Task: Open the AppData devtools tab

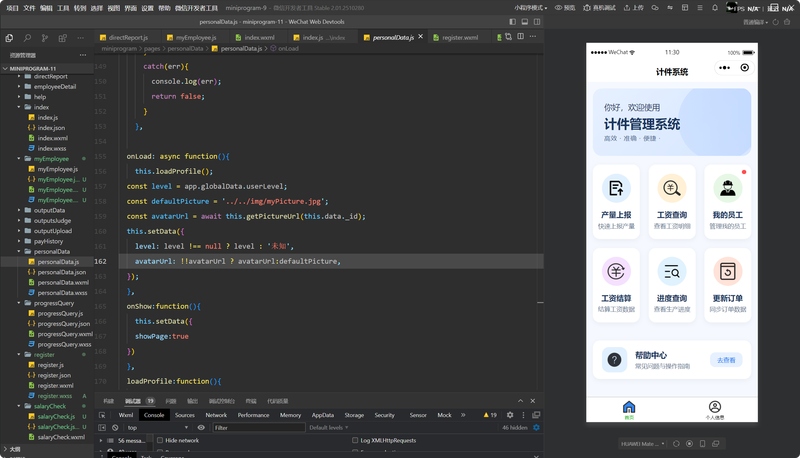Action: click(x=322, y=415)
